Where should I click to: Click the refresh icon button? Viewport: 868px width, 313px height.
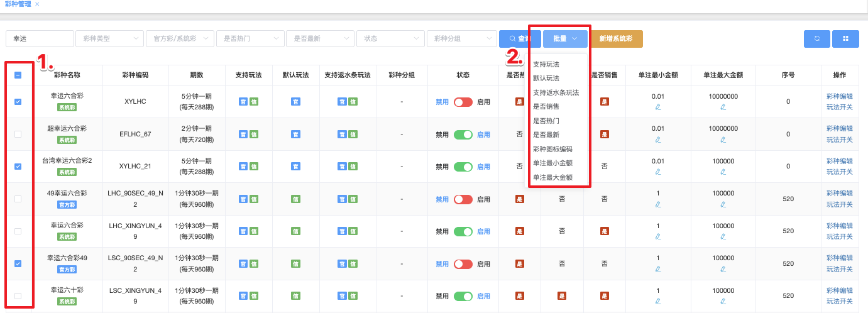tap(816, 38)
